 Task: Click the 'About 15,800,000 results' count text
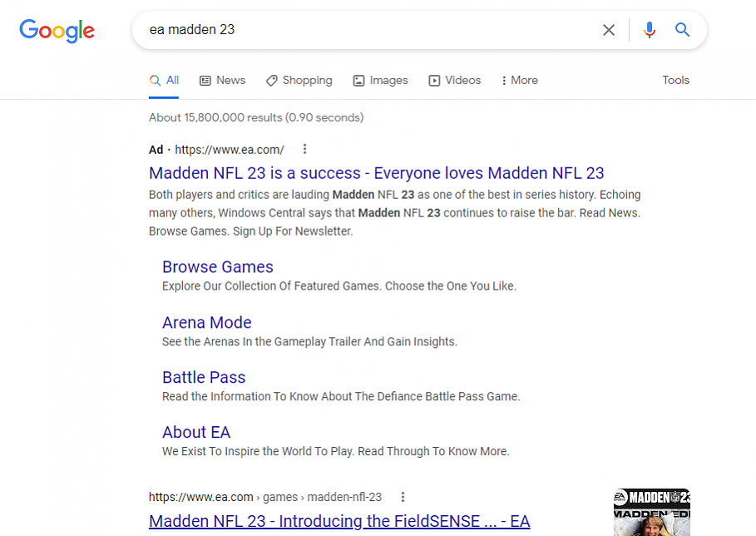(x=256, y=117)
